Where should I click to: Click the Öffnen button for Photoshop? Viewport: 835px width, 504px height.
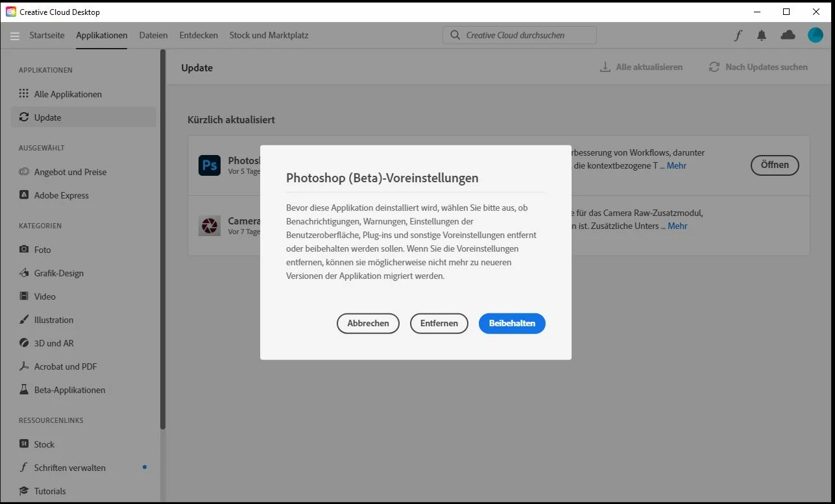tap(775, 165)
